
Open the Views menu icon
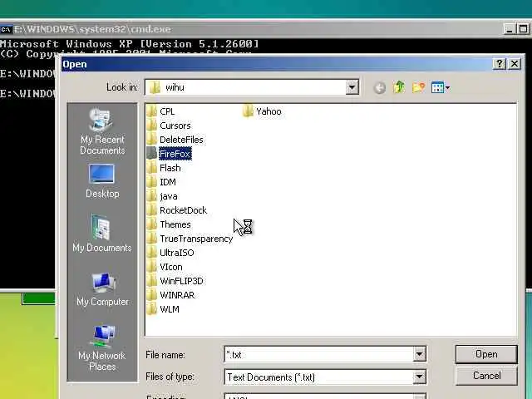pyautogui.click(x=441, y=87)
